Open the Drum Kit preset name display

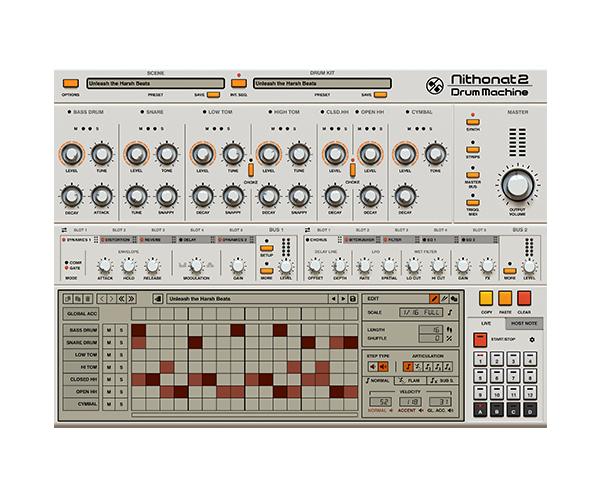coord(322,83)
